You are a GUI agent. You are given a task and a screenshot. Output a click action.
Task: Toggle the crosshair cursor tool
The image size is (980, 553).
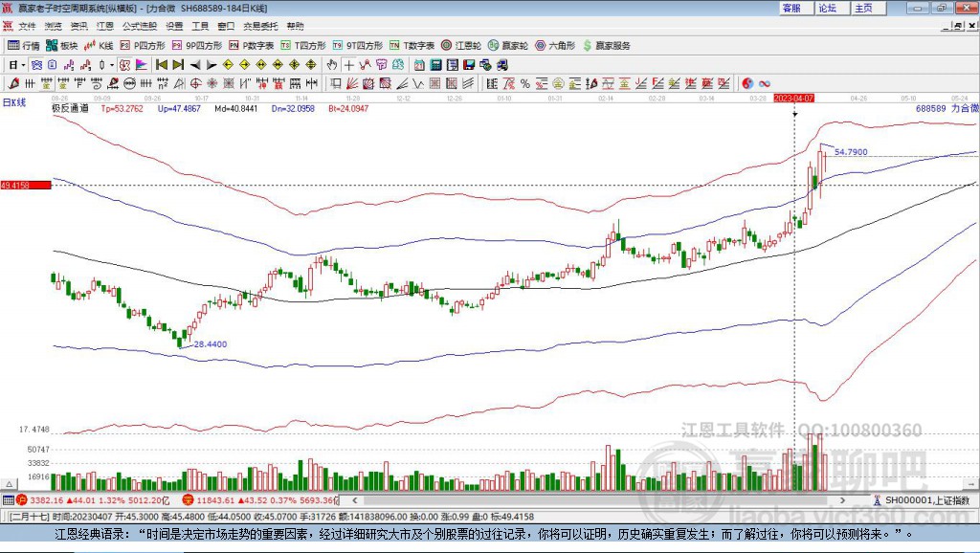click(x=348, y=65)
